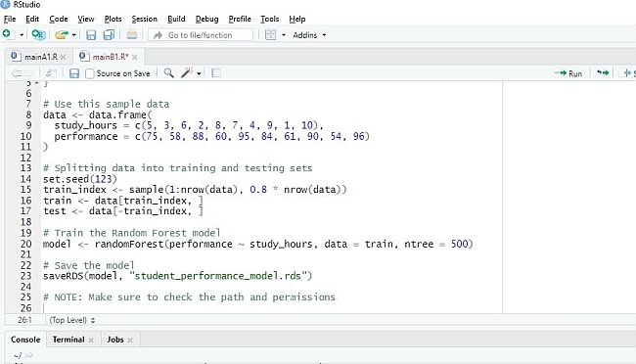
Task: Expand the recent files dropdown arrow
Action: [73, 35]
